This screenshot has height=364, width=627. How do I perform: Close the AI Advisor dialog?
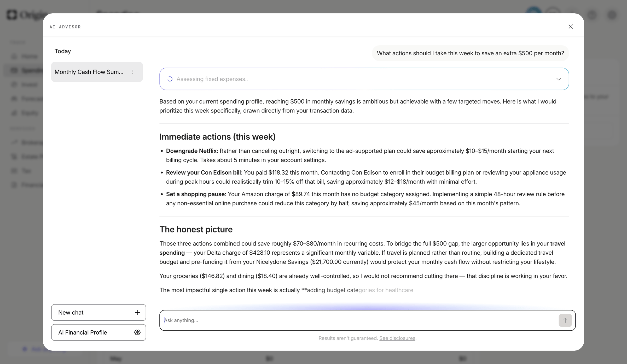pyautogui.click(x=571, y=27)
